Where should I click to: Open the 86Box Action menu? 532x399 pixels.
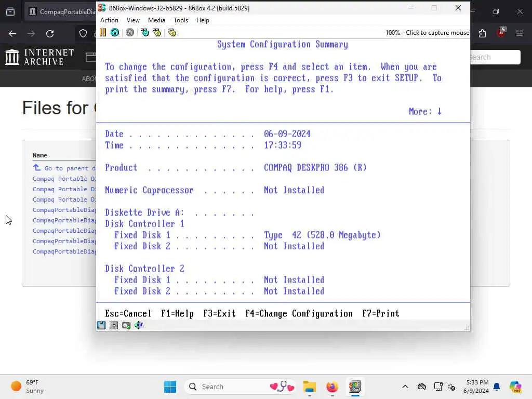[x=109, y=20]
